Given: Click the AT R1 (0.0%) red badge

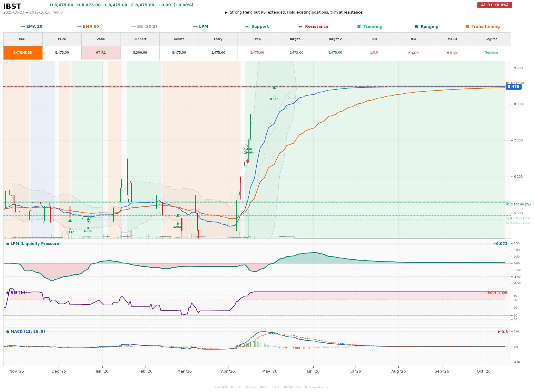Looking at the screenshot, I should (495, 5).
